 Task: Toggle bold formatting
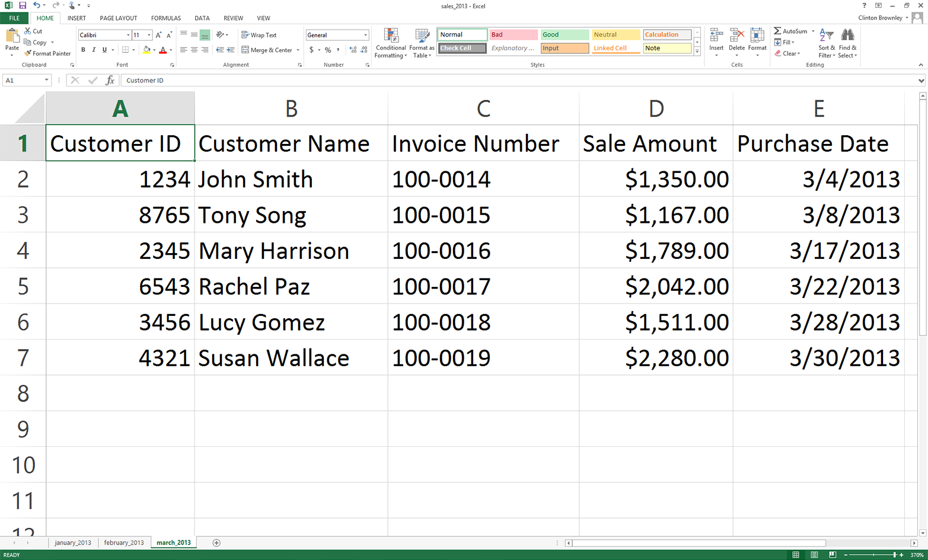[x=82, y=50]
